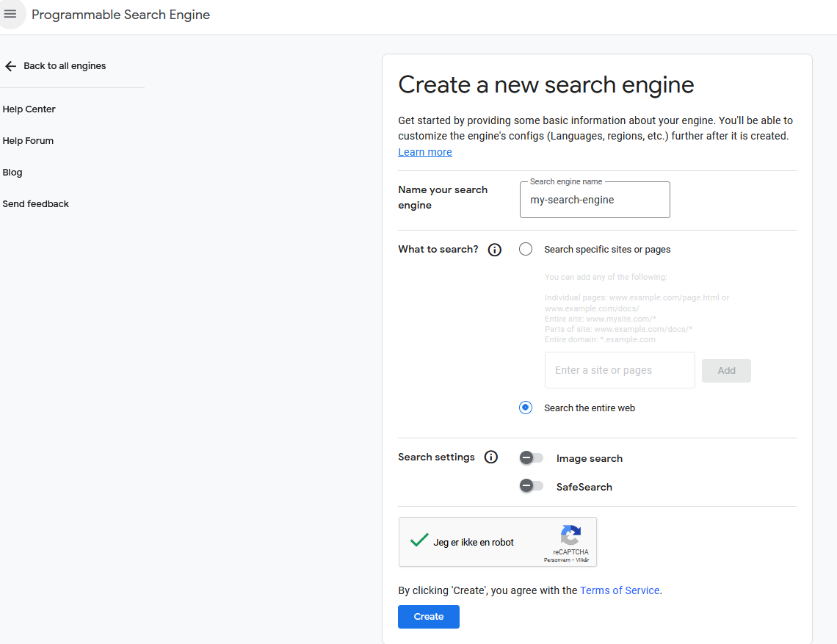Turn on the SafeSearch switch
Screen dimensions: 837x644
[x=531, y=486]
